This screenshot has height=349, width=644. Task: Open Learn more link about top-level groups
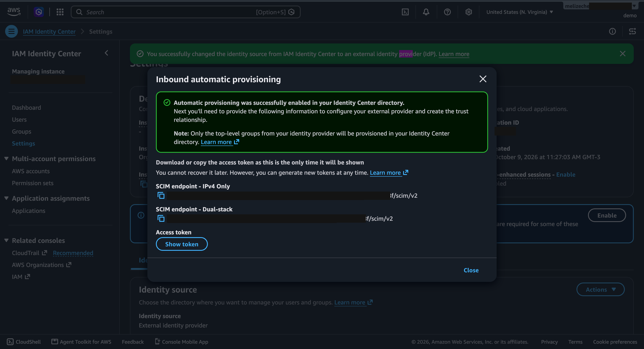click(x=220, y=142)
